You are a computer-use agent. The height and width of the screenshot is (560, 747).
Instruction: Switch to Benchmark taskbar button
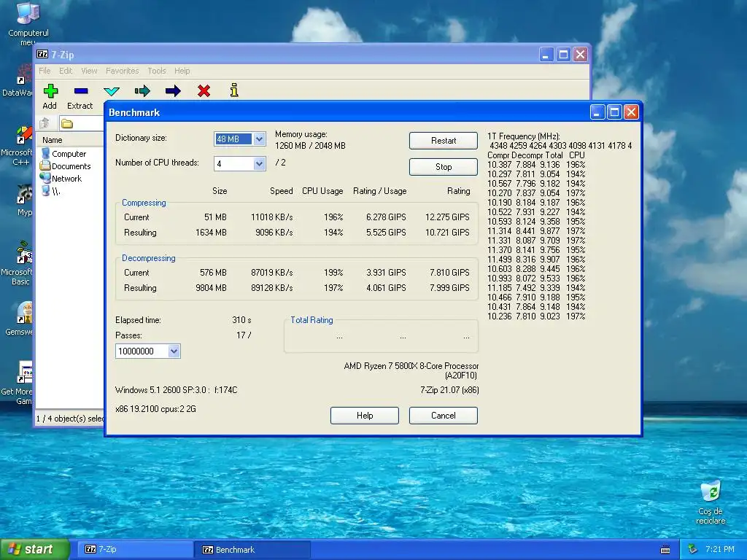(252, 550)
